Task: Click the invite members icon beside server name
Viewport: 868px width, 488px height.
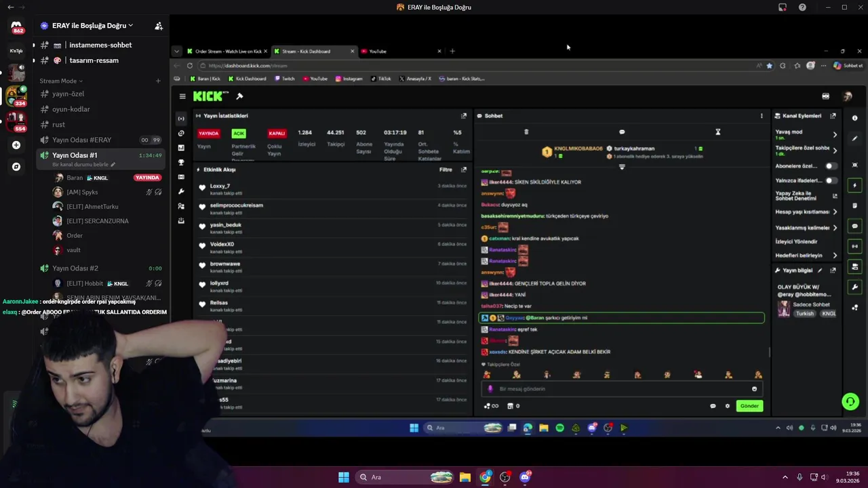Action: (x=159, y=26)
